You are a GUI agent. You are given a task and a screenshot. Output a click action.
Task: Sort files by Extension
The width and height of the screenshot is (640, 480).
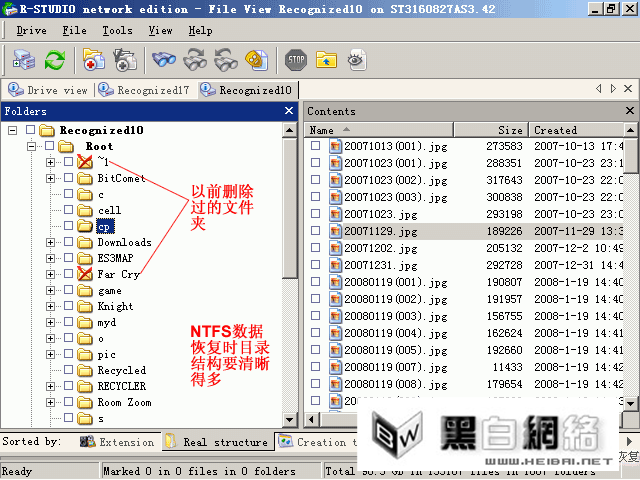click(x=117, y=442)
